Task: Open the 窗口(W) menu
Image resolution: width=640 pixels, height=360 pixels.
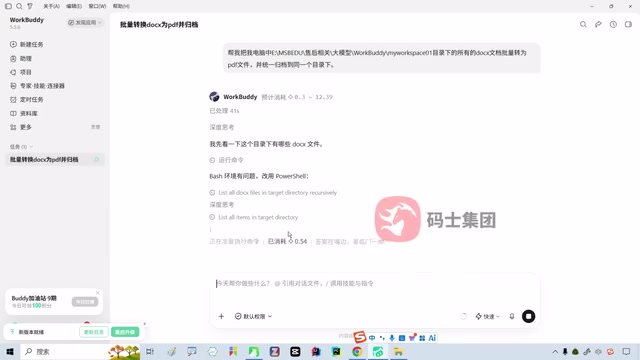Action: pos(97,6)
